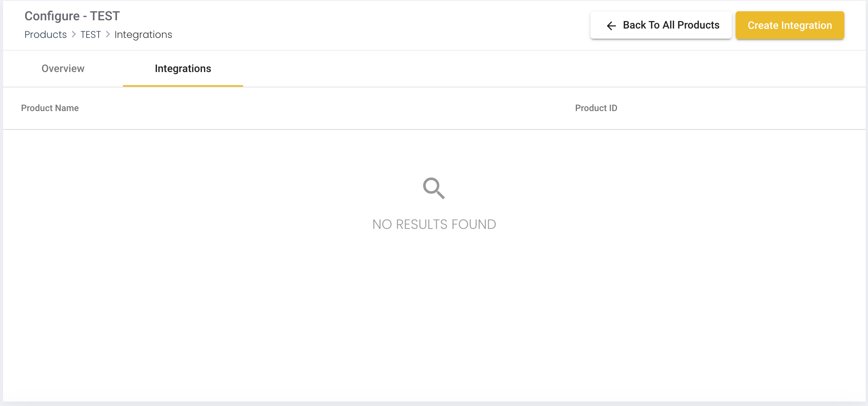Click the Configure - TEST page title

[x=72, y=16]
